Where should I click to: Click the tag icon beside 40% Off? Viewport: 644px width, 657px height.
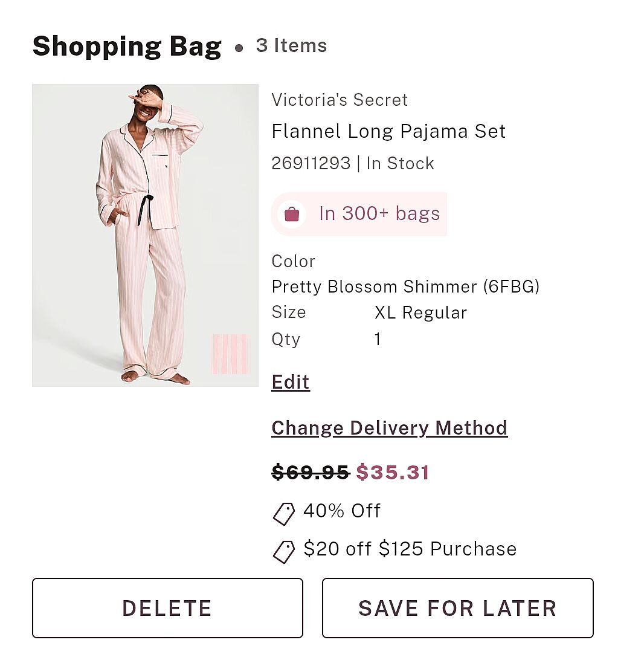[x=283, y=513]
